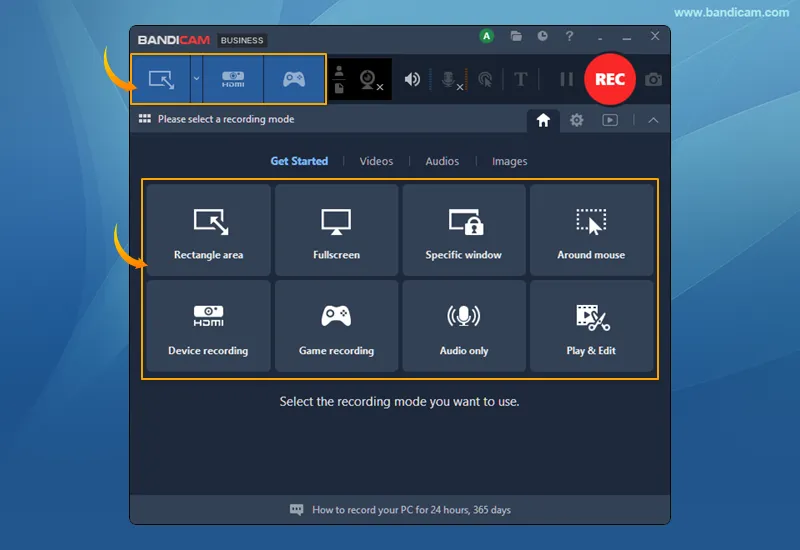800x550 pixels.
Task: Choose the Around mouse tile
Action: coord(591,230)
